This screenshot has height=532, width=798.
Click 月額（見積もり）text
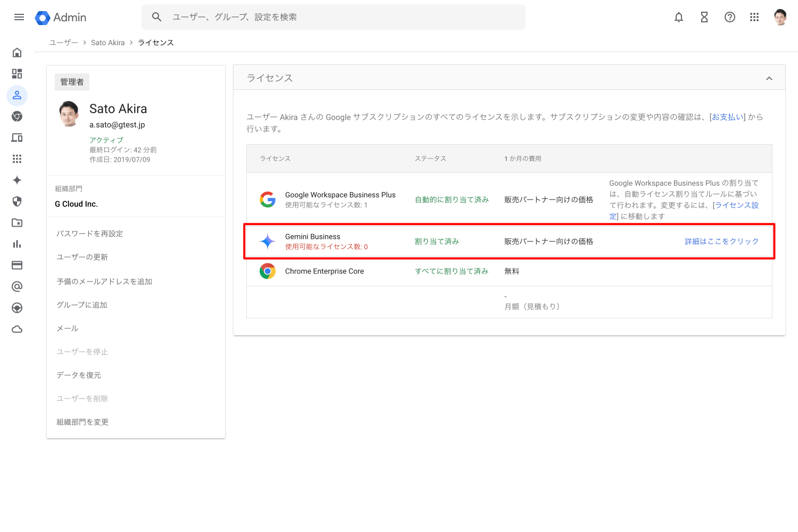click(x=532, y=306)
